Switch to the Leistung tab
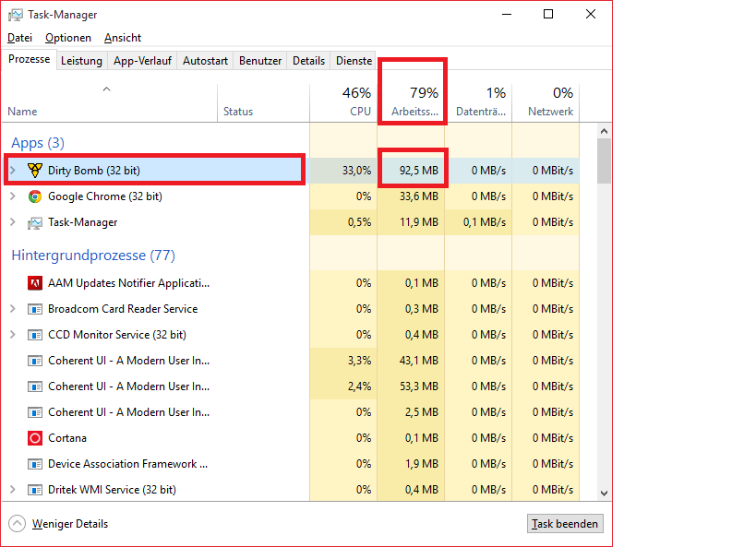The height and width of the screenshot is (547, 756). [x=81, y=61]
